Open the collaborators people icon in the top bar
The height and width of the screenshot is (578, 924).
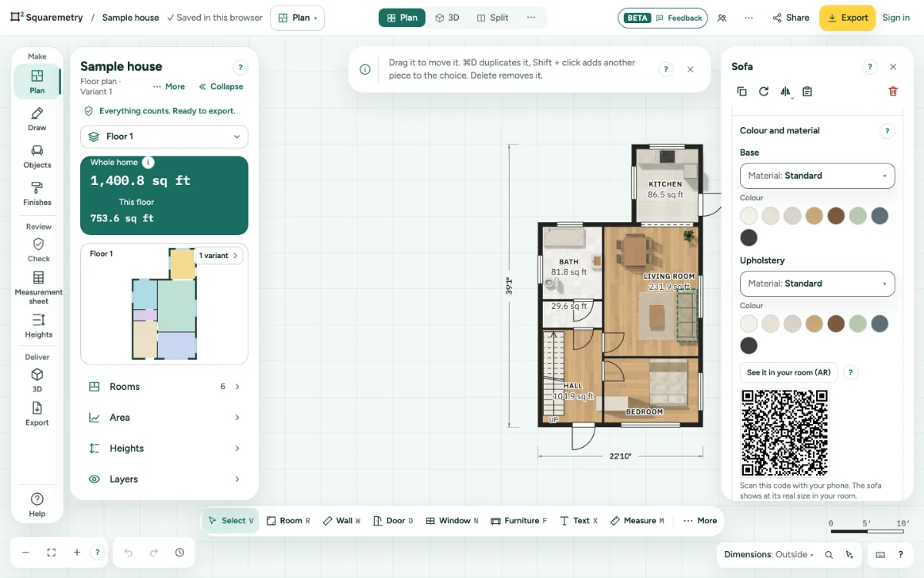(721, 18)
